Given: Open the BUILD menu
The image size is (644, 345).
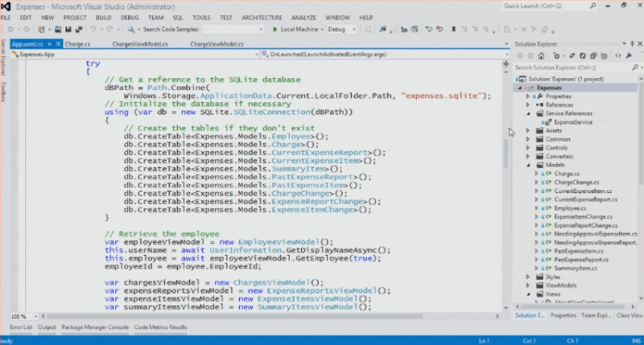Looking at the screenshot, I should (104, 18).
